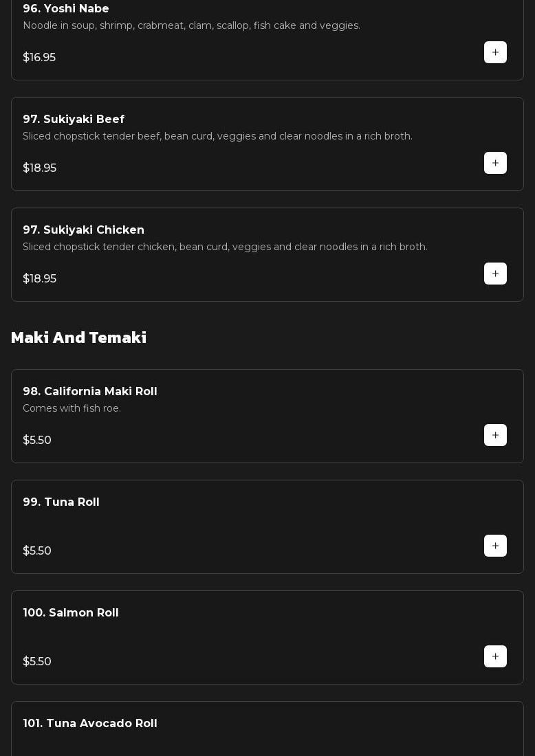
Task: Select the Sukiyaki Chicken description text
Action: click(x=225, y=247)
